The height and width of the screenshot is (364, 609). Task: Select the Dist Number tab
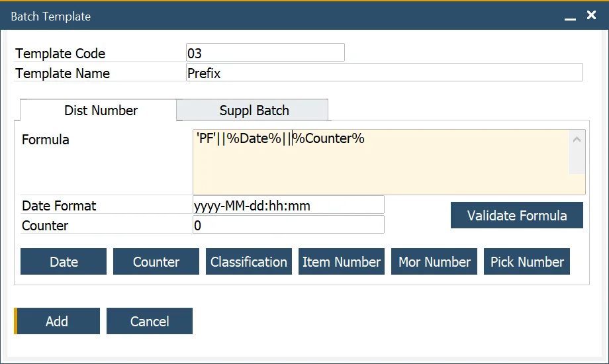point(101,111)
